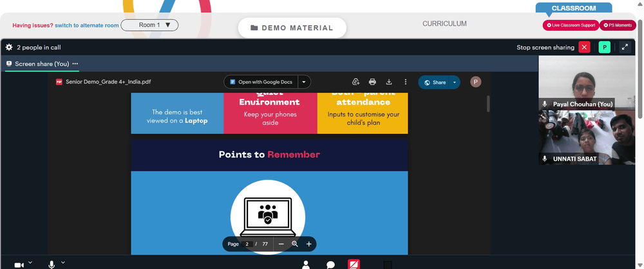Viewport: 644px width, 269px height.
Task: Open the CURRICULUM tab
Action: tap(444, 24)
